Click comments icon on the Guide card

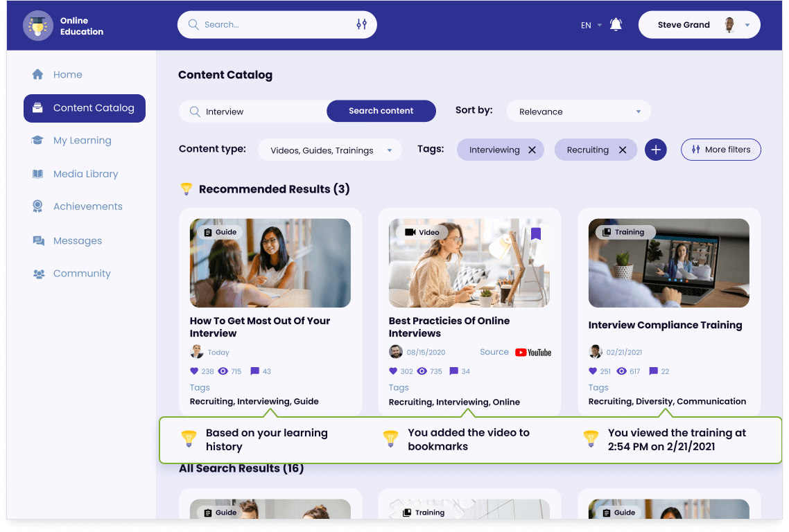click(254, 371)
